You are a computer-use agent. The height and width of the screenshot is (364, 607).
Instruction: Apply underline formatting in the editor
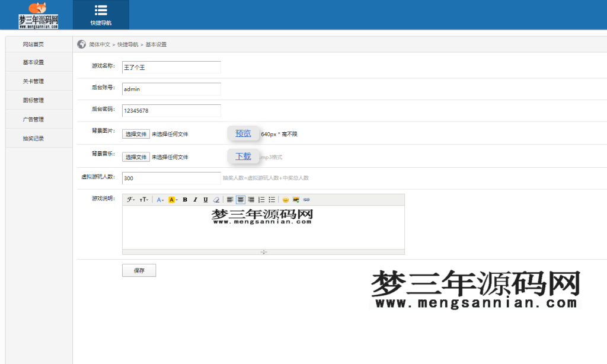pyautogui.click(x=207, y=200)
